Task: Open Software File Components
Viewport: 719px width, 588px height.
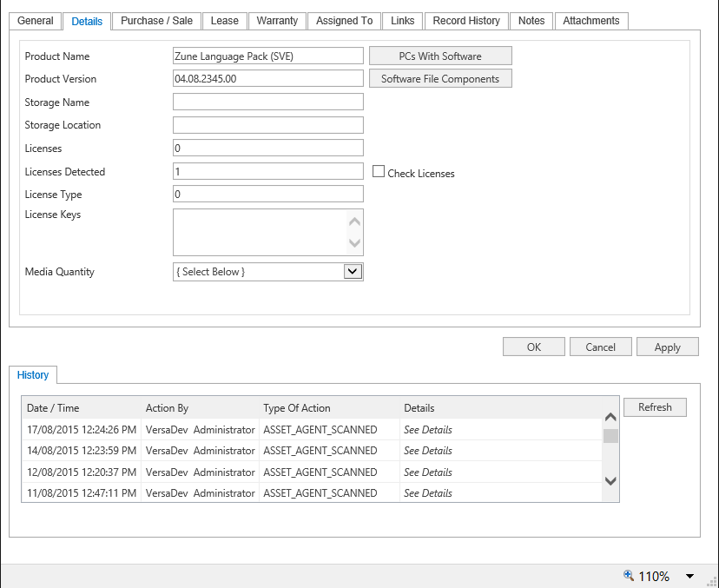Action: click(x=440, y=79)
